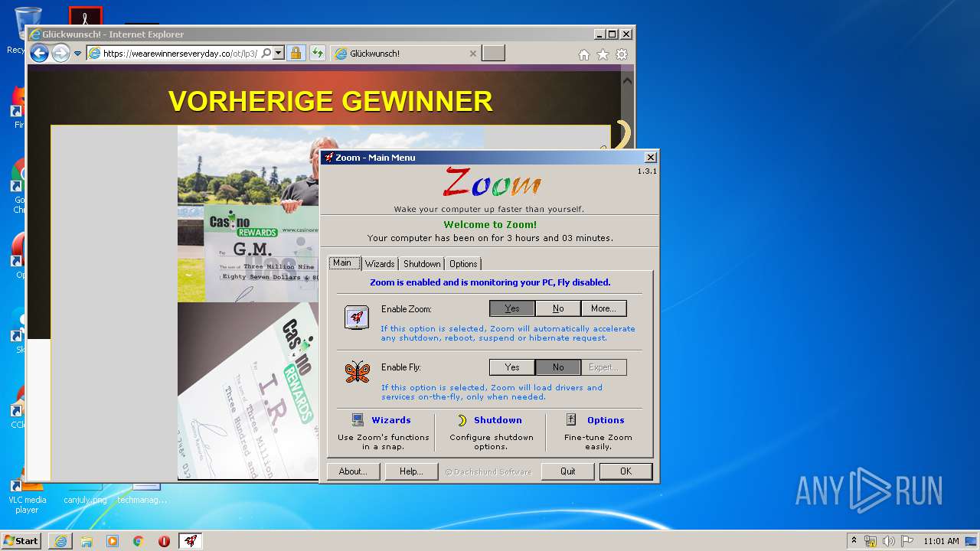Screen dimensions: 980x551
Task: Click the Action Center flag icon
Action: tap(907, 541)
